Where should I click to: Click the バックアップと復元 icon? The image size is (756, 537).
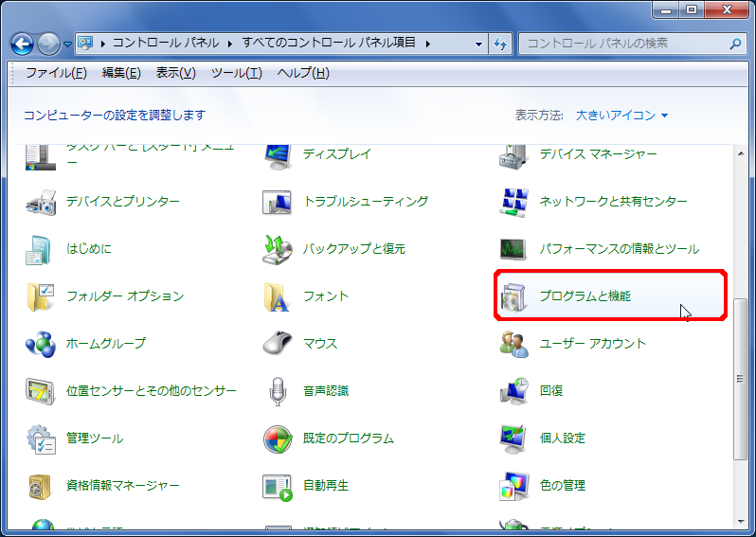tap(277, 249)
